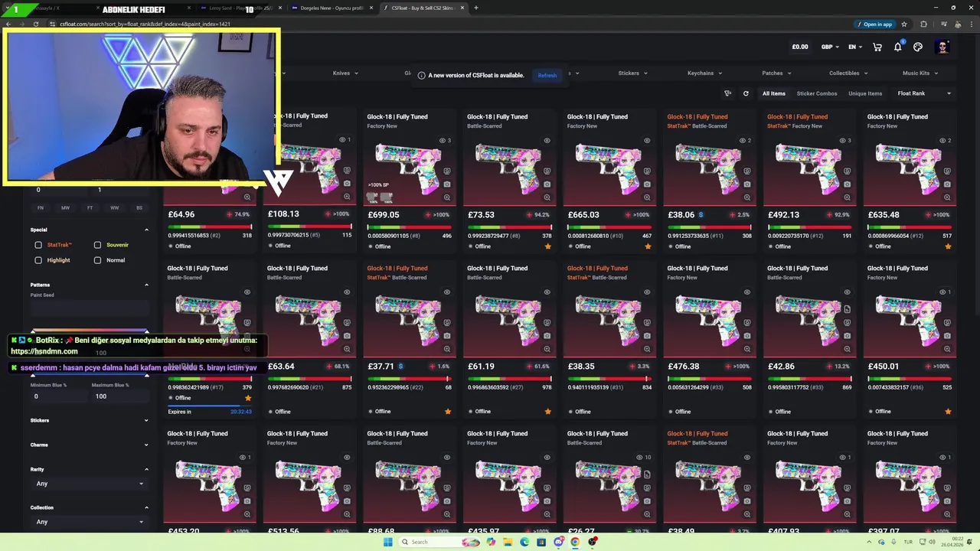Image resolution: width=980 pixels, height=551 pixels.
Task: Click the Maximum Blue % field
Action: [x=119, y=396]
